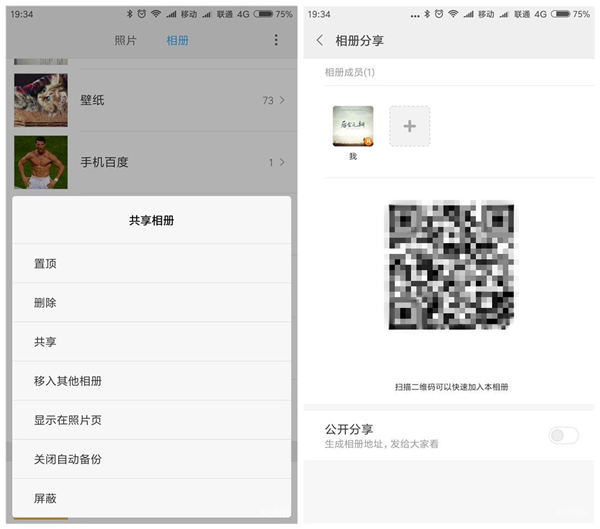This screenshot has width=600, height=529.
Task: Tap the 我 member avatar
Action: click(x=353, y=126)
